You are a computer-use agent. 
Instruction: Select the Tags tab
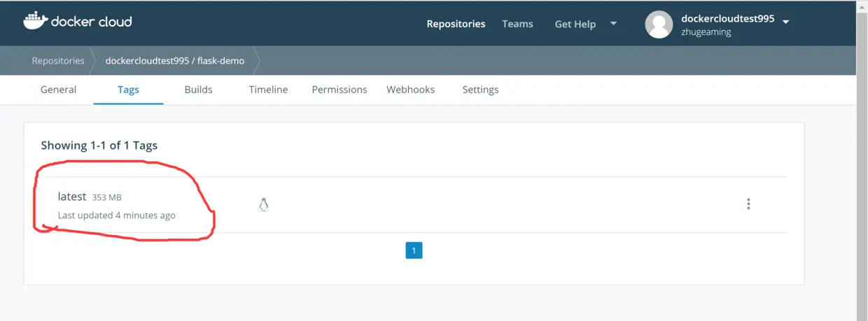[x=128, y=90]
